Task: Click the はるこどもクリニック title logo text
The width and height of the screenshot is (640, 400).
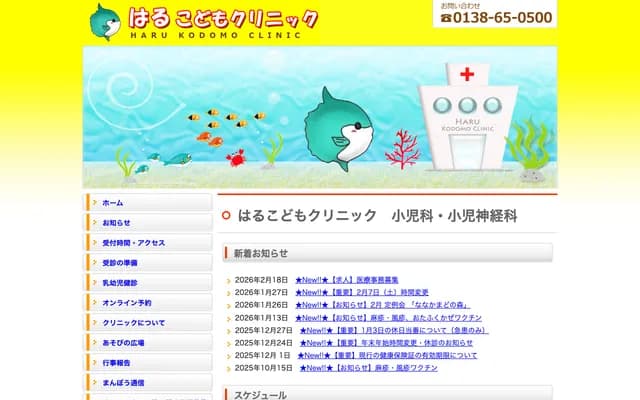Action: [223, 18]
